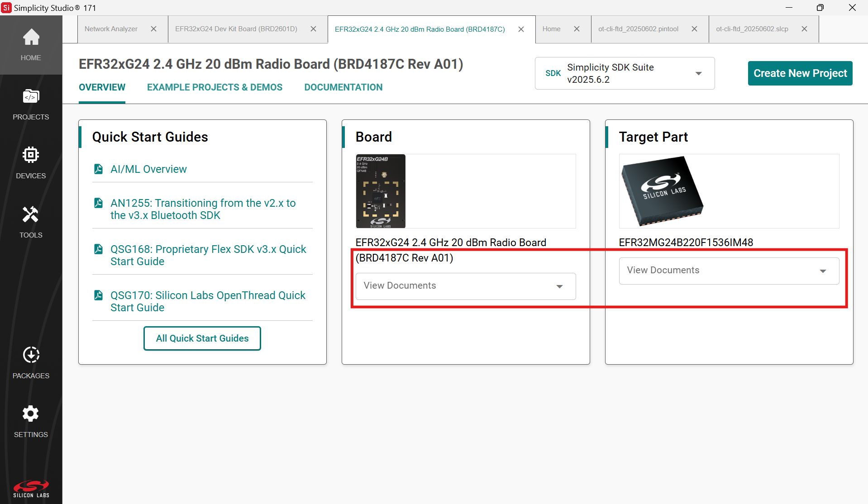868x504 pixels.
Task: Close the Network Analyzer tab
Action: (x=154, y=29)
